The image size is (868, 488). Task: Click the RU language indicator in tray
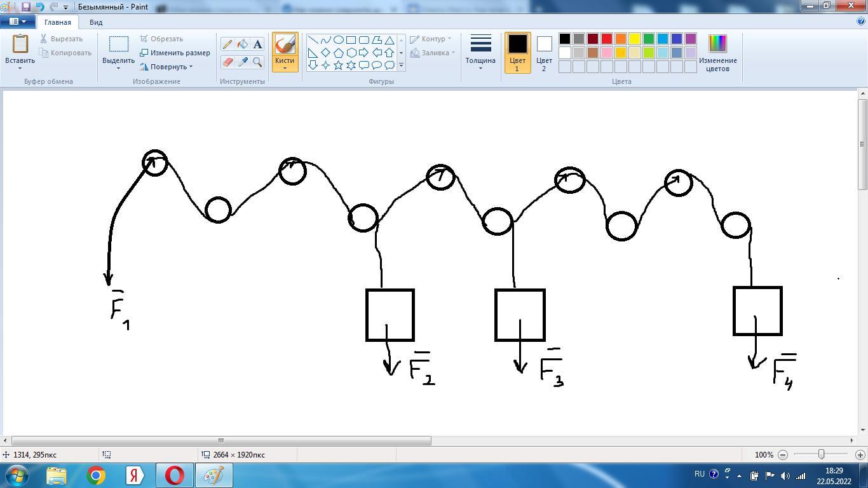[700, 474]
